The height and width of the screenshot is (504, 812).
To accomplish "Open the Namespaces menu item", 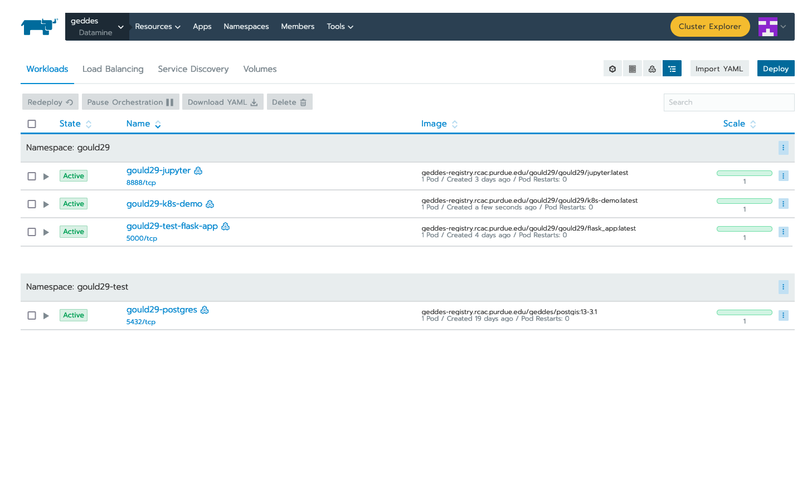I will [246, 26].
